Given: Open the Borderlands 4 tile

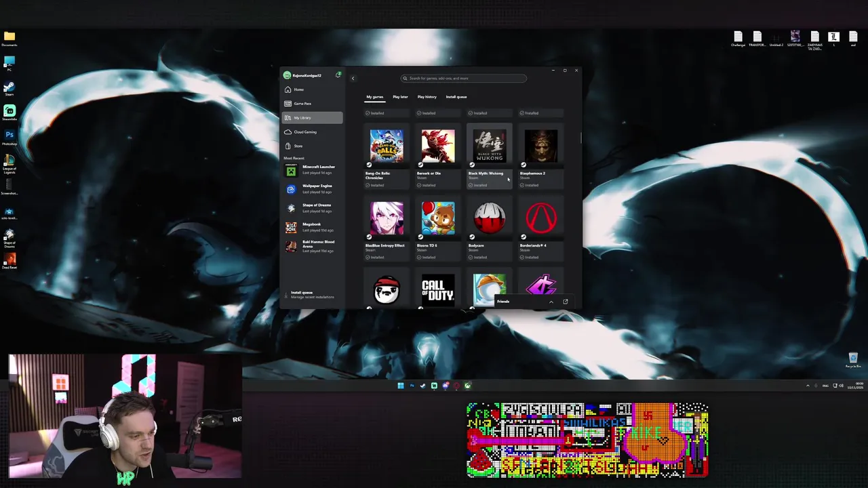Looking at the screenshot, I should (x=541, y=230).
